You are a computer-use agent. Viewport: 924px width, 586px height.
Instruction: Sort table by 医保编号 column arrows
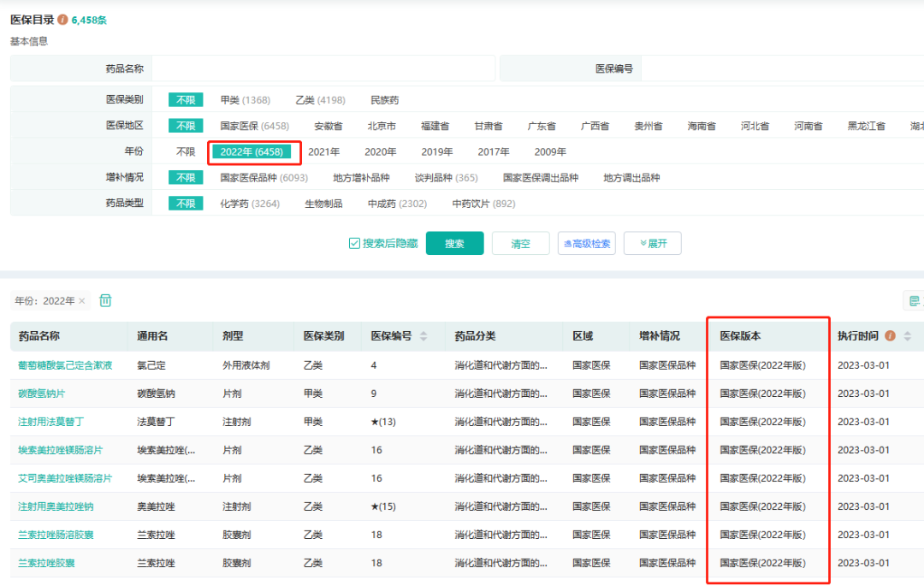(x=423, y=336)
